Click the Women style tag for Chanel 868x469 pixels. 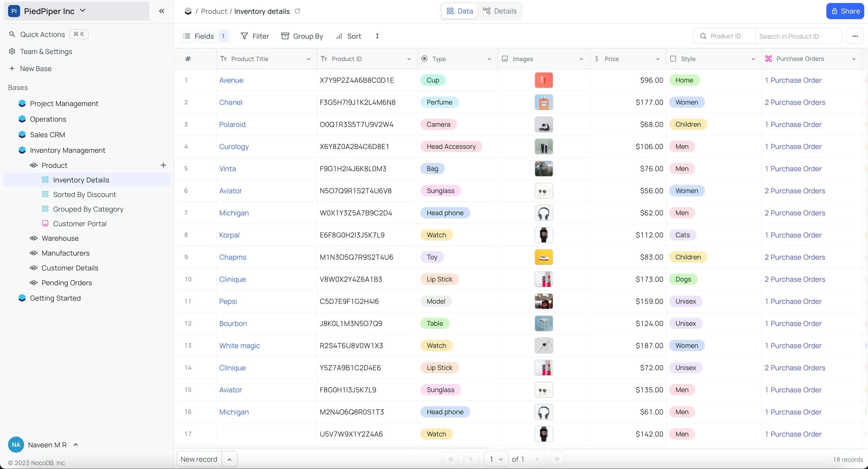686,102
